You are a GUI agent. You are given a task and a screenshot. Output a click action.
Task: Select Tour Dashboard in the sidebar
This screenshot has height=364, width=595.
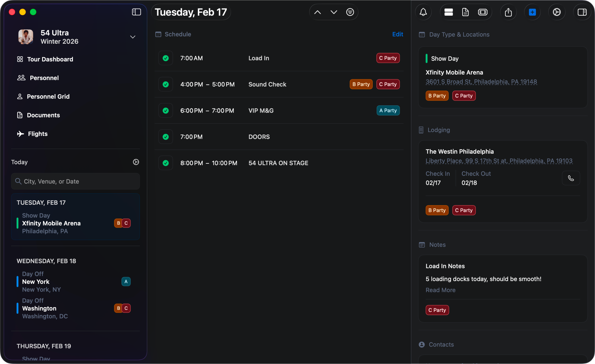tap(50, 59)
